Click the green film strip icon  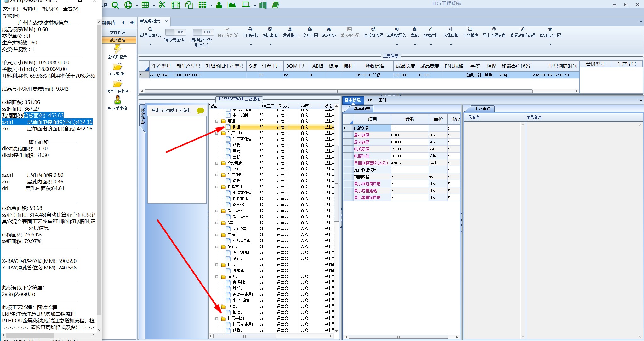(x=175, y=5)
